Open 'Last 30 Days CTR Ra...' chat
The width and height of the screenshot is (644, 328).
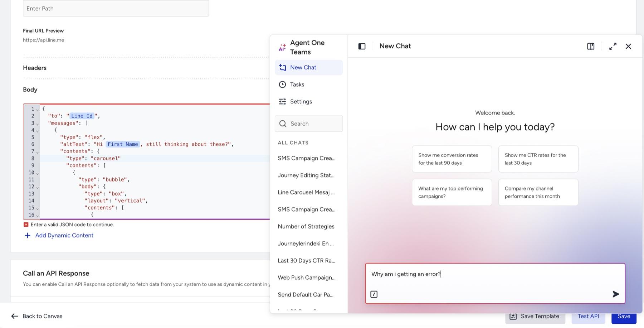pos(307,261)
